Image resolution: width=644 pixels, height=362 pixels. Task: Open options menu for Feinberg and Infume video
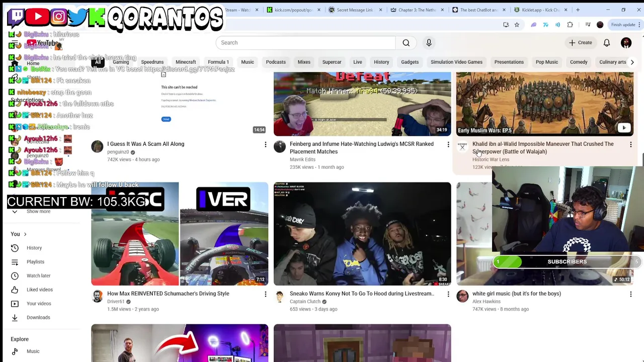[x=448, y=145]
